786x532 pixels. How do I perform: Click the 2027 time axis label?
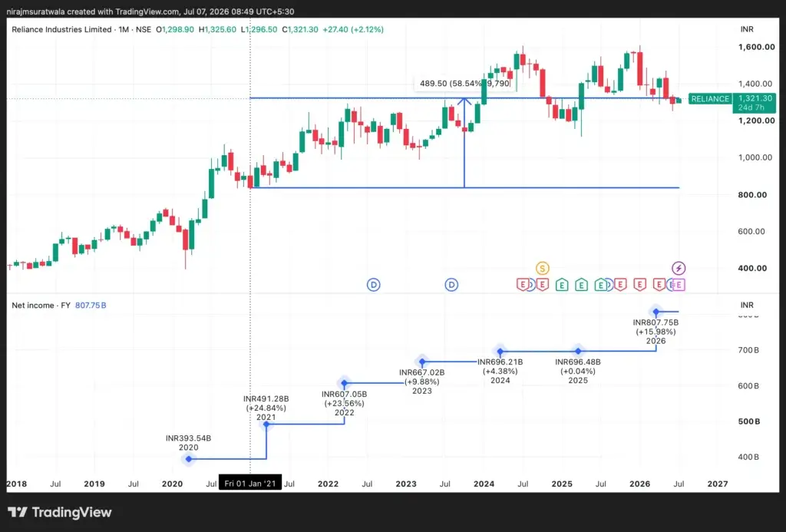click(x=718, y=484)
